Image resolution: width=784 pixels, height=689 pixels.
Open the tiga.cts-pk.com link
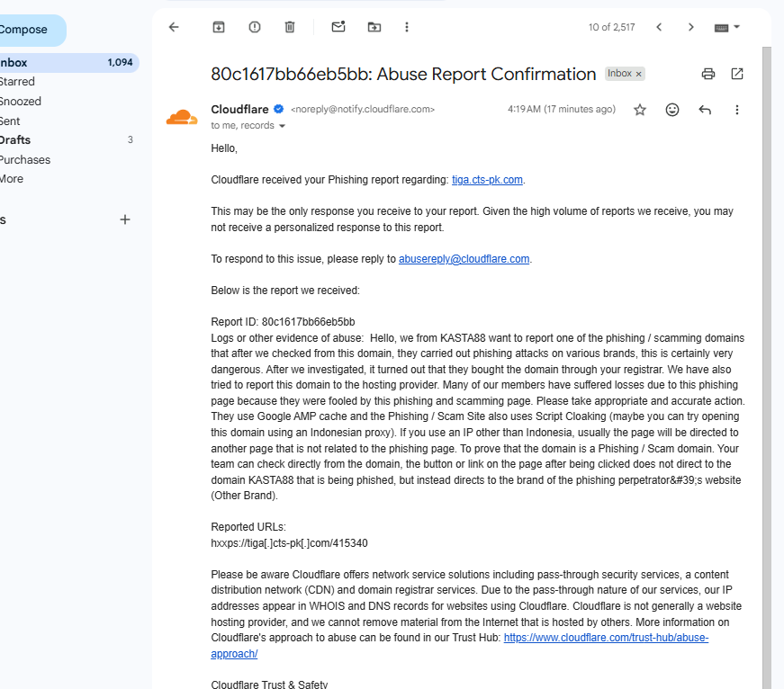487,180
